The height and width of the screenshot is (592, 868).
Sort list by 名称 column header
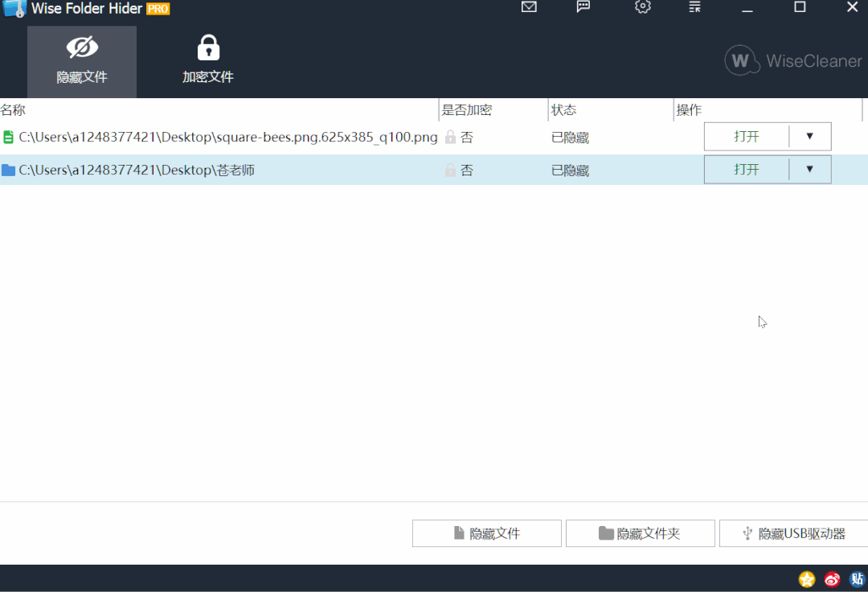point(14,110)
